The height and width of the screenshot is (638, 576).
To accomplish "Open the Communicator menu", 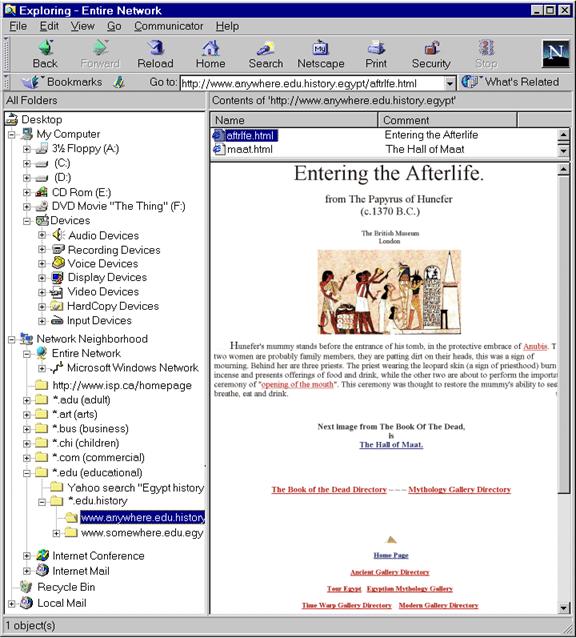I will [x=169, y=26].
